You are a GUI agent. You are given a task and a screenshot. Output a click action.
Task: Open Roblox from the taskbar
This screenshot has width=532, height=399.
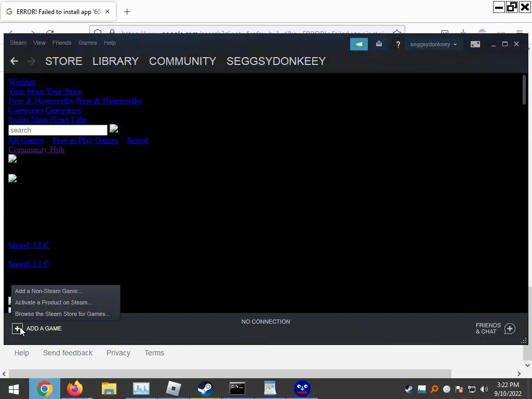[173, 389]
